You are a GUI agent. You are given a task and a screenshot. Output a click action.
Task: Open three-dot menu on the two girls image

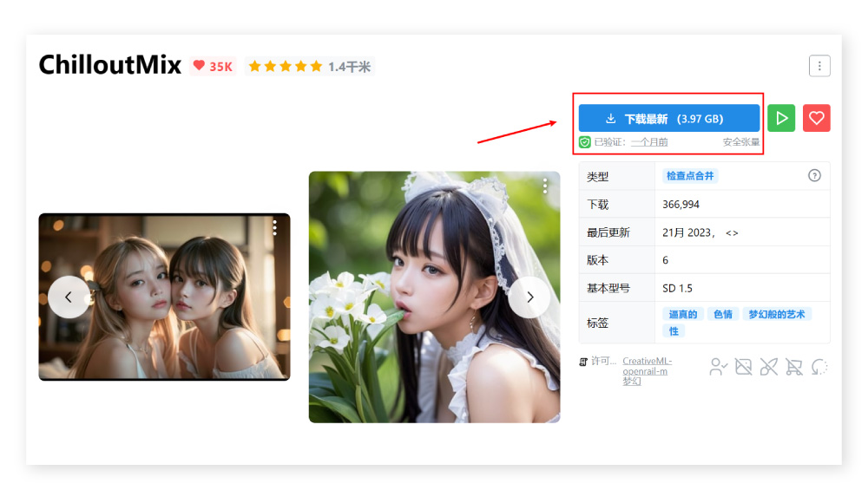coord(274,227)
